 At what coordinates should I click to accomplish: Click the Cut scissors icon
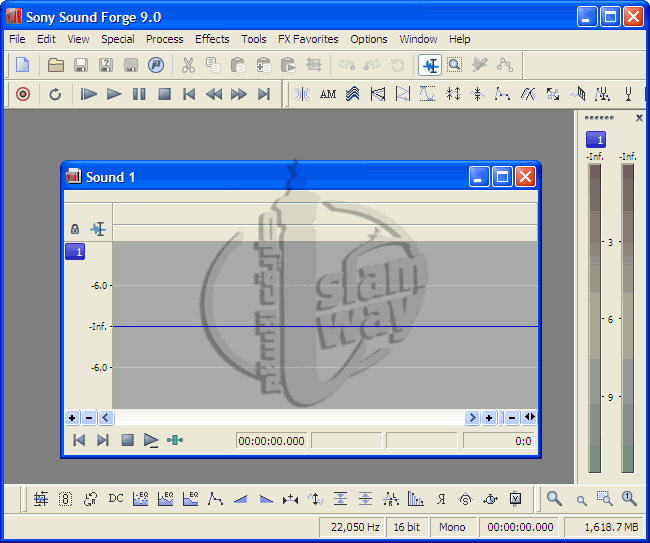[188, 65]
